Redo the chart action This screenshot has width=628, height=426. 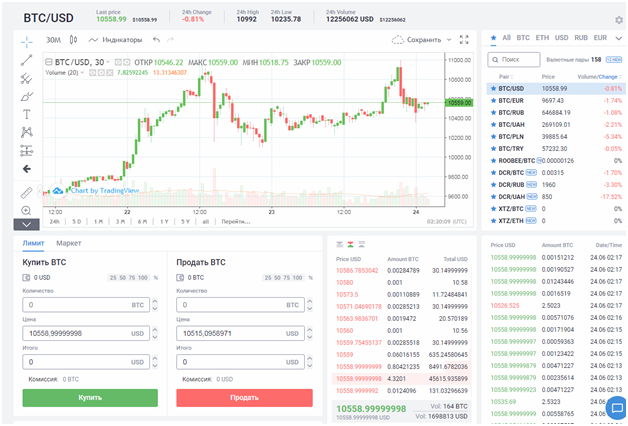click(x=171, y=39)
